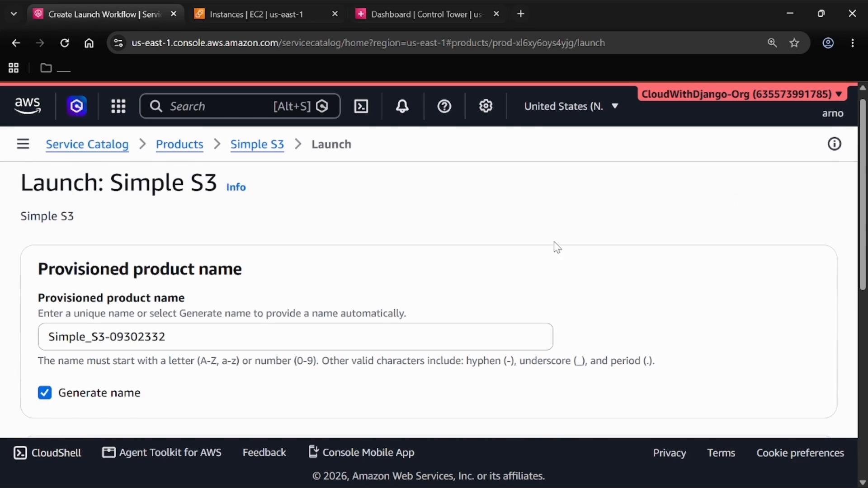
Task: Click the AWS logo home icon
Action: pos(28,106)
